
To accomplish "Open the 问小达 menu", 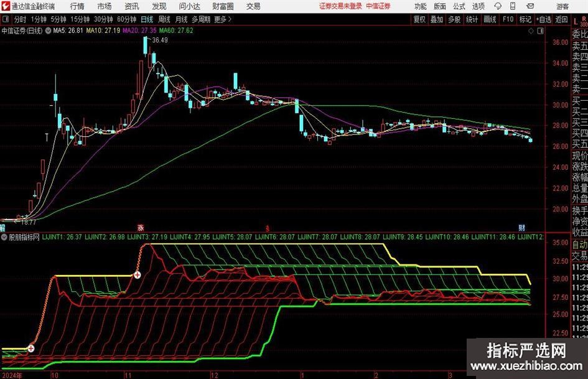I will (x=189, y=6).
